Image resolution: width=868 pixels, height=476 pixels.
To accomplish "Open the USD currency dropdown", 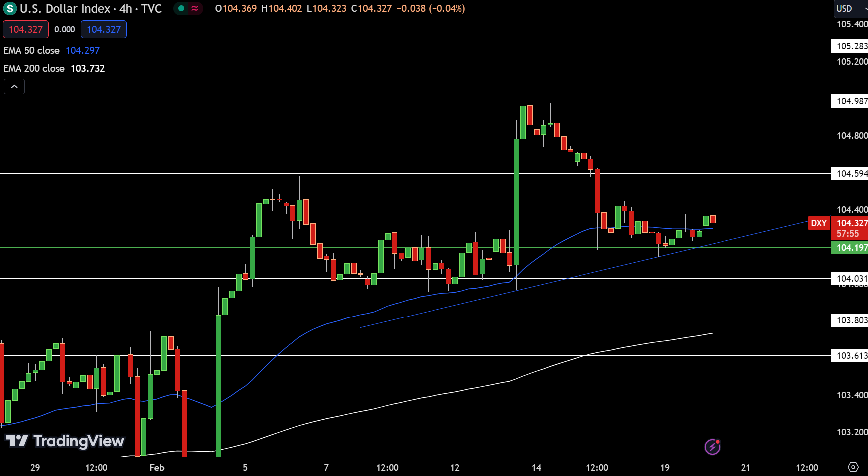I will point(850,9).
